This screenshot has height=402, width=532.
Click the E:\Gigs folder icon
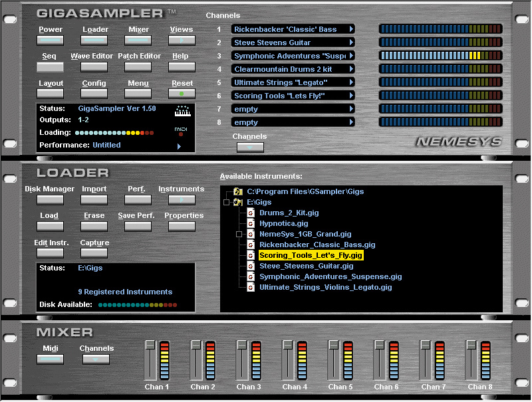237,202
